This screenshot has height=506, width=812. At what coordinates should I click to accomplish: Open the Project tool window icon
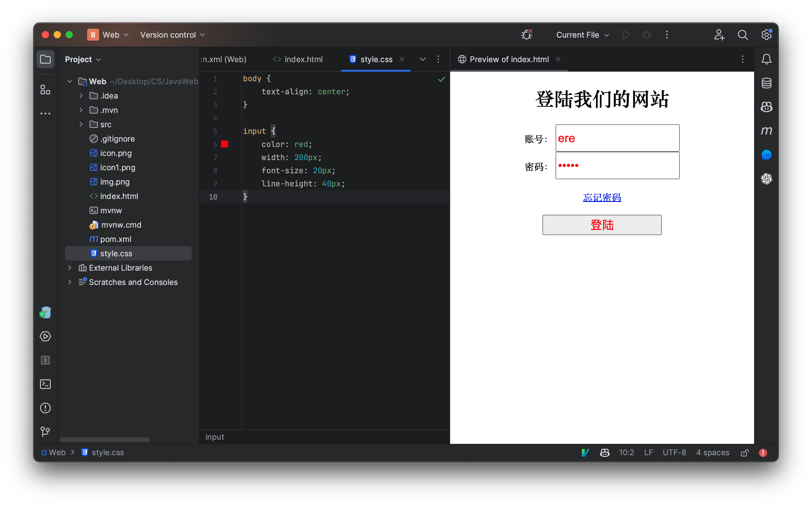pos(45,59)
